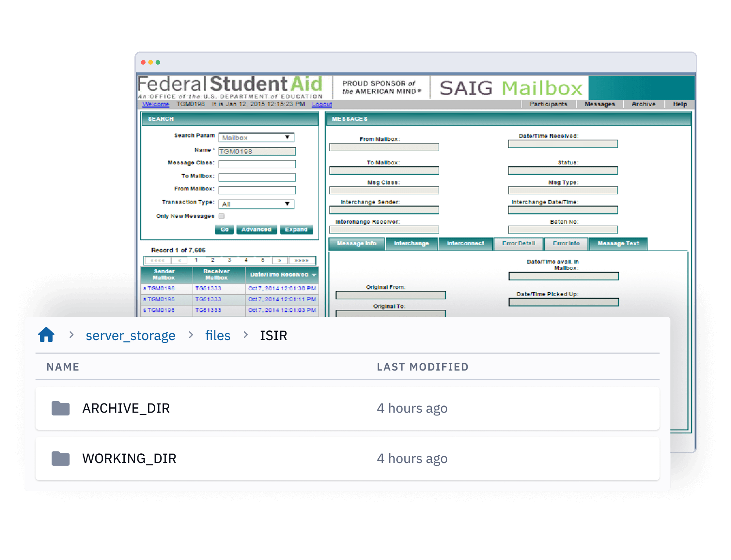
Task: Open the WORKING_DIR folder icon
Action: tap(60, 459)
